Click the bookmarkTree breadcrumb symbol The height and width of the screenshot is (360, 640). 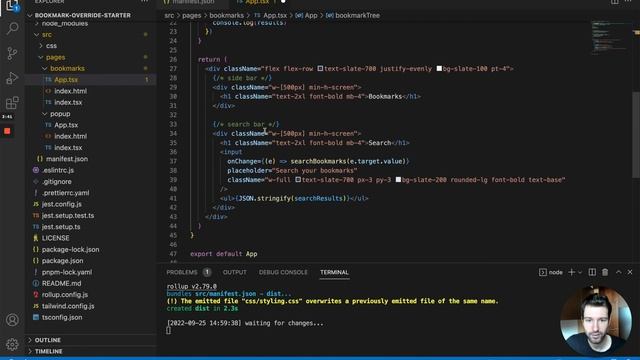[x=358, y=16]
